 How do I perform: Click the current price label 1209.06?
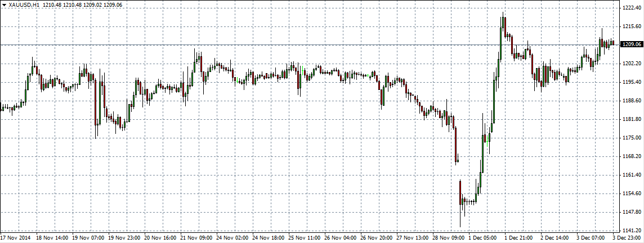point(631,44)
